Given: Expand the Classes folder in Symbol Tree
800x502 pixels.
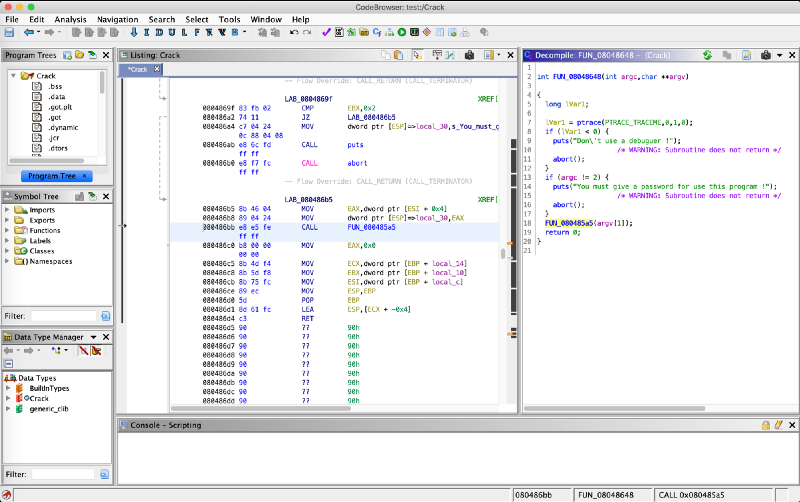Looking at the screenshot, I should tap(7, 250).
